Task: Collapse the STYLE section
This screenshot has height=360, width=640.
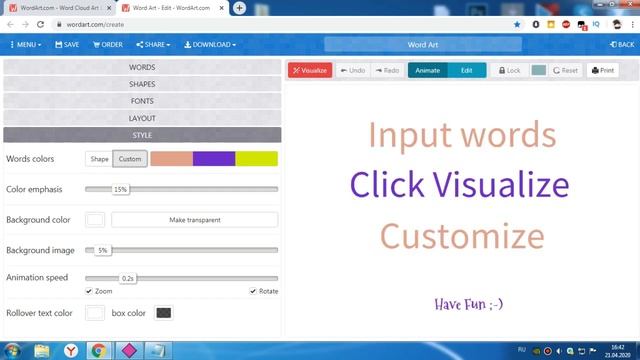Action: pyautogui.click(x=142, y=135)
